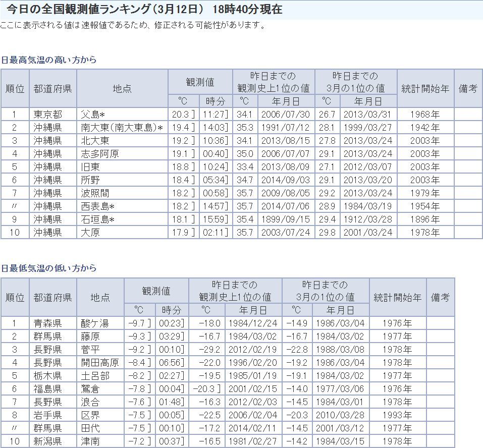Click the 栃木県 prefecture link

click(47, 375)
